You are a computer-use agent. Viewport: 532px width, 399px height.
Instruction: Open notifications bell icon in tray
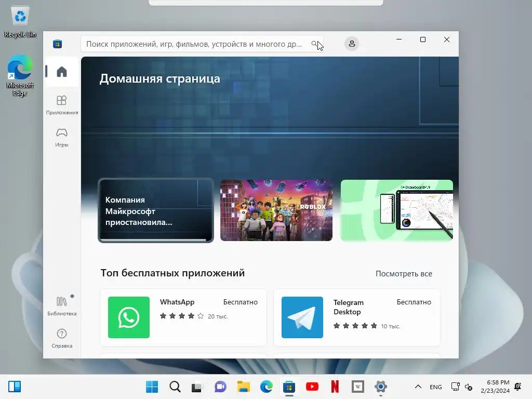pyautogui.click(x=518, y=387)
